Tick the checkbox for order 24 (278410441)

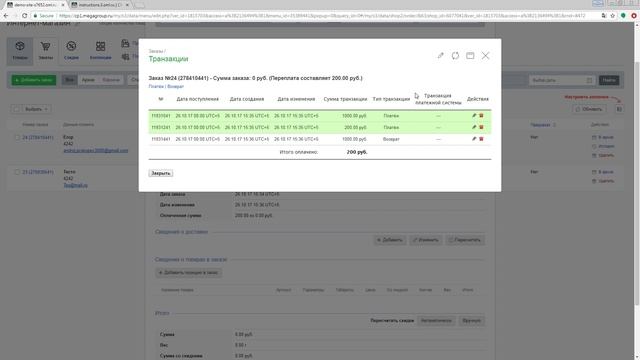pyautogui.click(x=17, y=138)
